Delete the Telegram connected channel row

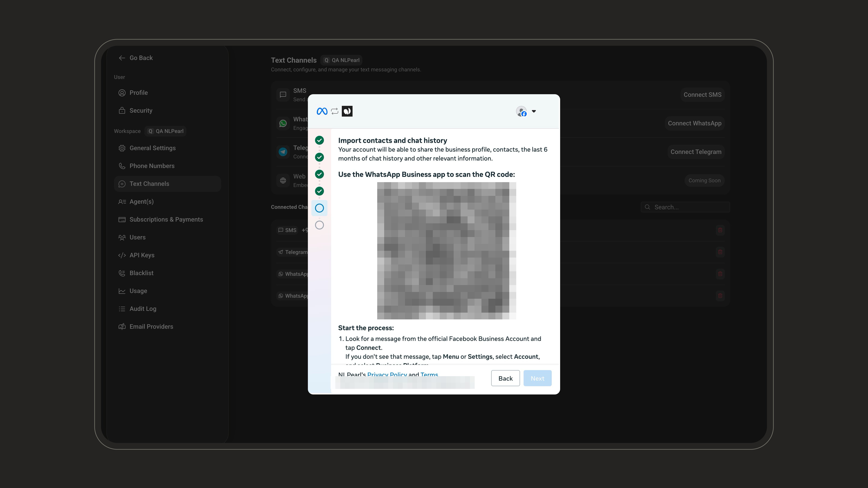point(720,252)
